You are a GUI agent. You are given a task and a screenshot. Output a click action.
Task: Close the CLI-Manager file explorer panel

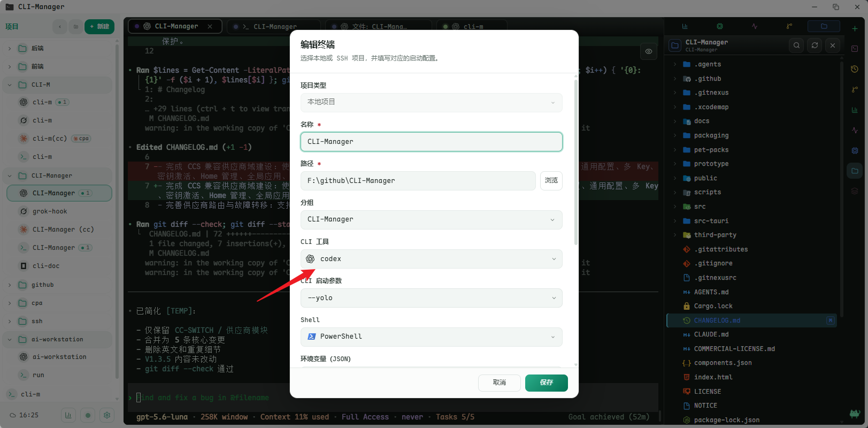tap(833, 45)
